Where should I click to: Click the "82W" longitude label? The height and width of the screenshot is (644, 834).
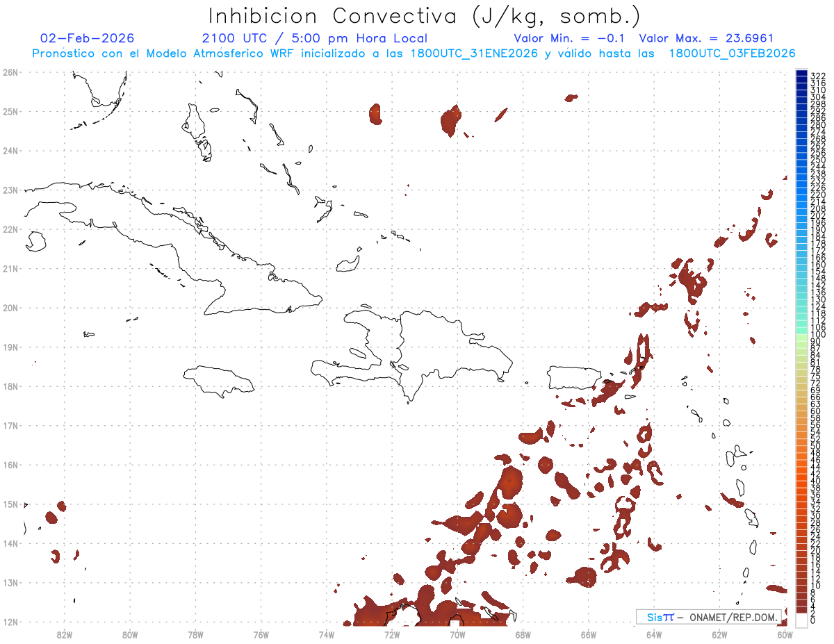point(65,634)
